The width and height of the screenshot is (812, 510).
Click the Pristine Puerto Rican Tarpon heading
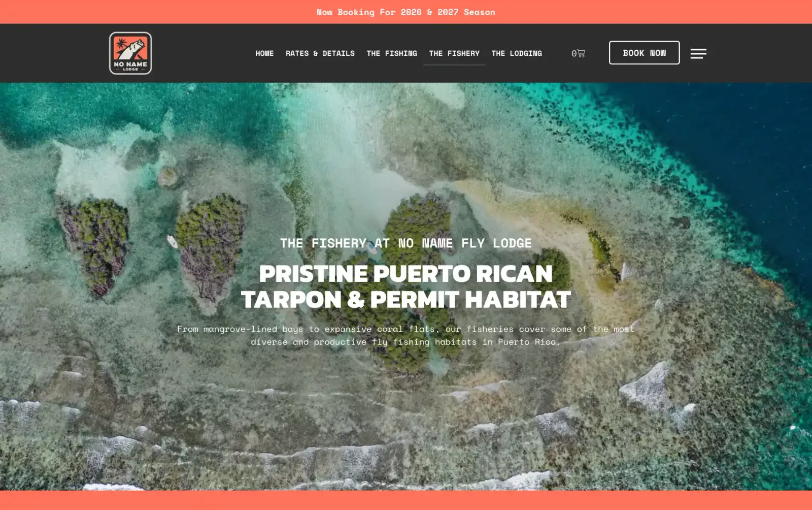pos(406,287)
